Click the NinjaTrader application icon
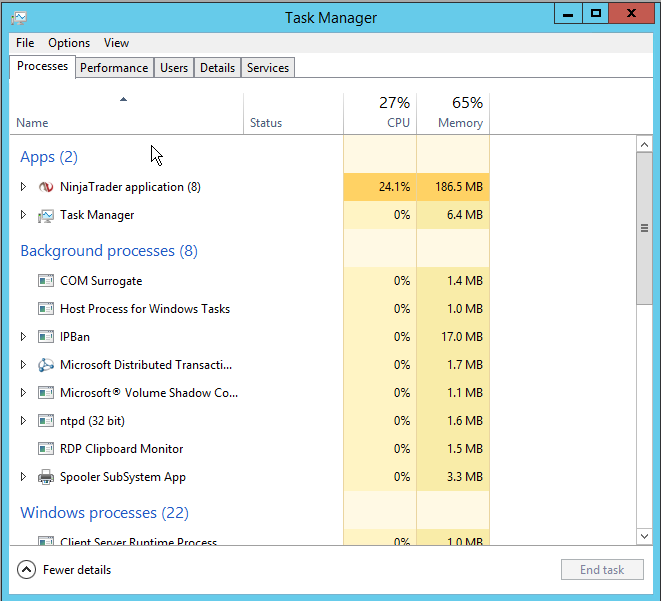This screenshot has width=661, height=601. tap(45, 187)
